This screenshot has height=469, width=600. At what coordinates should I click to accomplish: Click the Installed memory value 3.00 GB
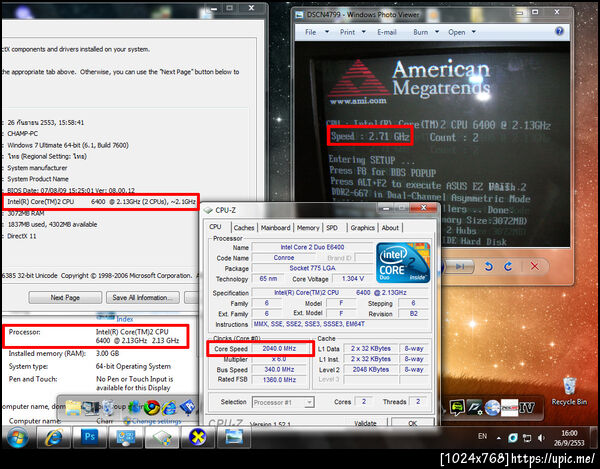[108, 353]
